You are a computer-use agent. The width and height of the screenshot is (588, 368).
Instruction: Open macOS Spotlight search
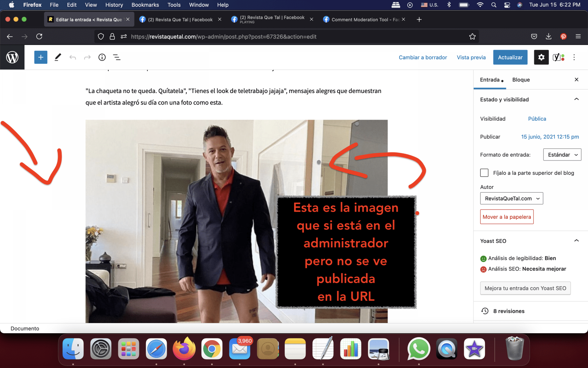[x=494, y=5]
